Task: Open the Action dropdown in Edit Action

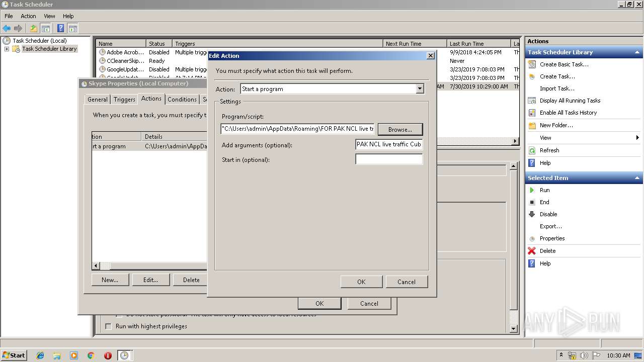Action: 420,89
